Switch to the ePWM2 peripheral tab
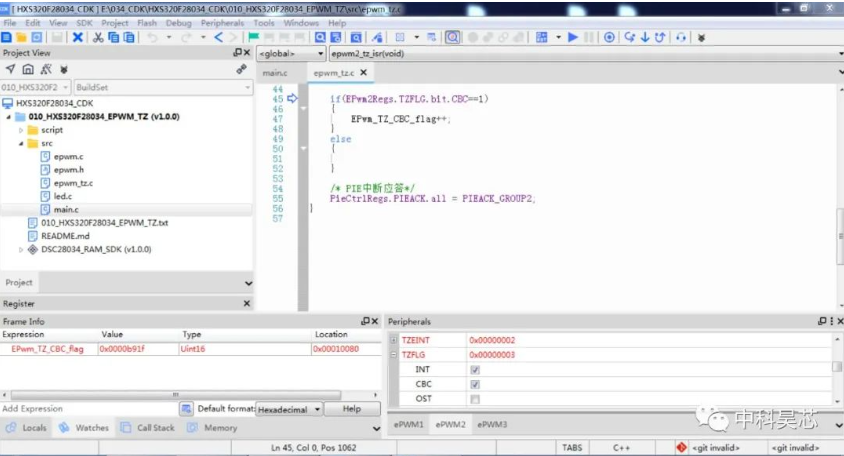 [x=451, y=424]
